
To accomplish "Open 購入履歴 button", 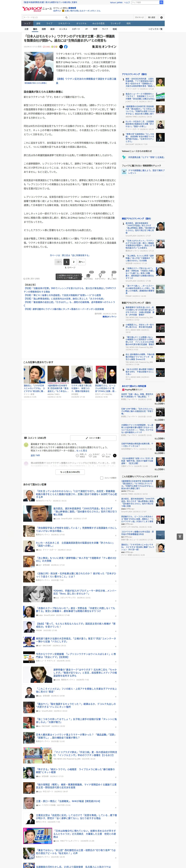I will (152, 17).
